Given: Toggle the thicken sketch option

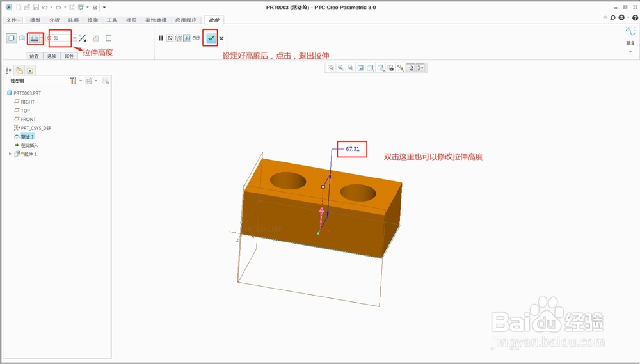Looking at the screenshot, I should [x=108, y=38].
